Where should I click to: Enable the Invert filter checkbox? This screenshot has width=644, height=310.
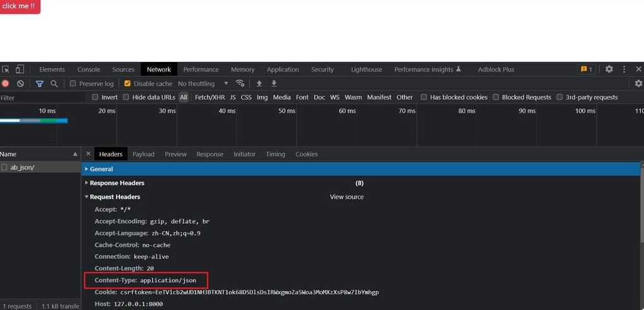[96, 97]
